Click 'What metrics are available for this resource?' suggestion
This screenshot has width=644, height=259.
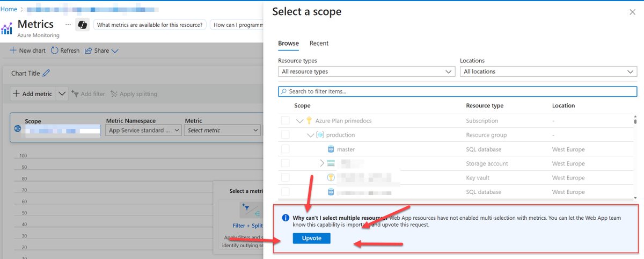[150, 25]
